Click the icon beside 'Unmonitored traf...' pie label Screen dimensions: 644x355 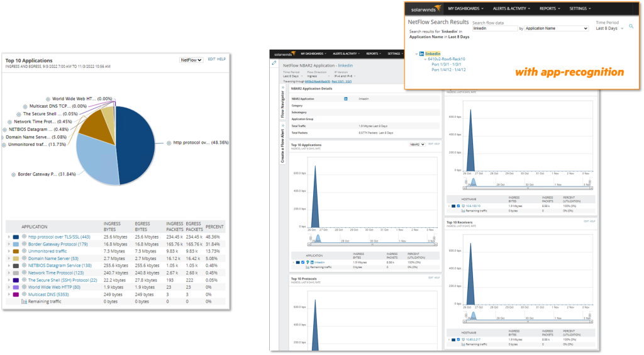4,145
